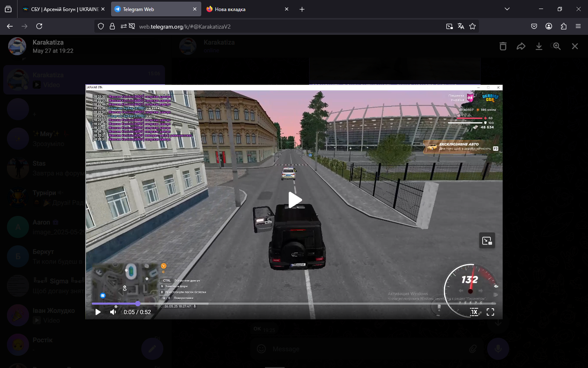View site security via the padlock icon
The height and width of the screenshot is (368, 588).
point(112,26)
